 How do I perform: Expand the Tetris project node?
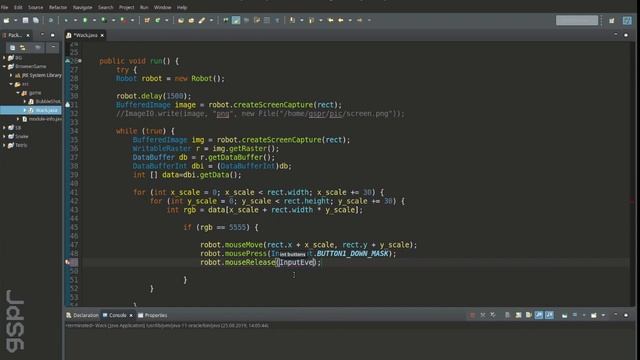[x=4, y=145]
